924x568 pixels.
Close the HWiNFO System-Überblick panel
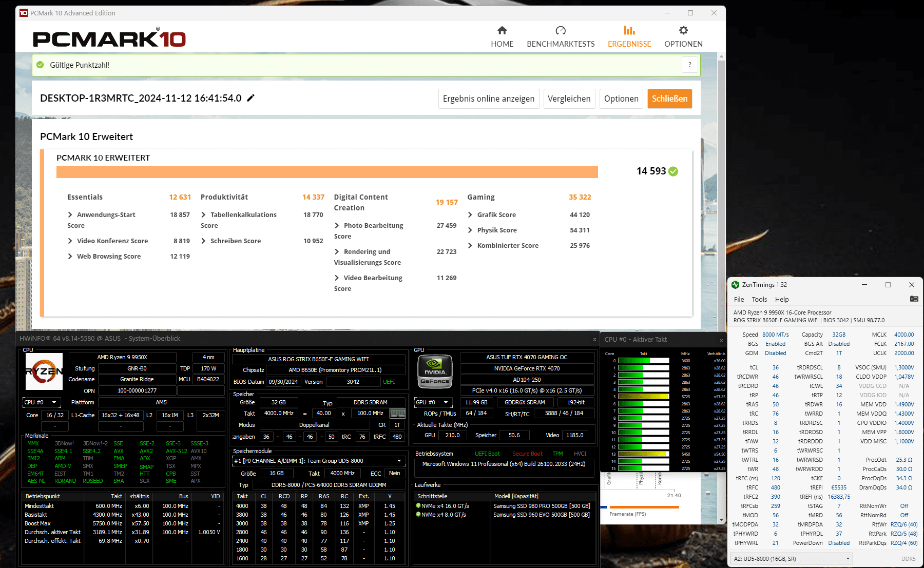coord(594,339)
